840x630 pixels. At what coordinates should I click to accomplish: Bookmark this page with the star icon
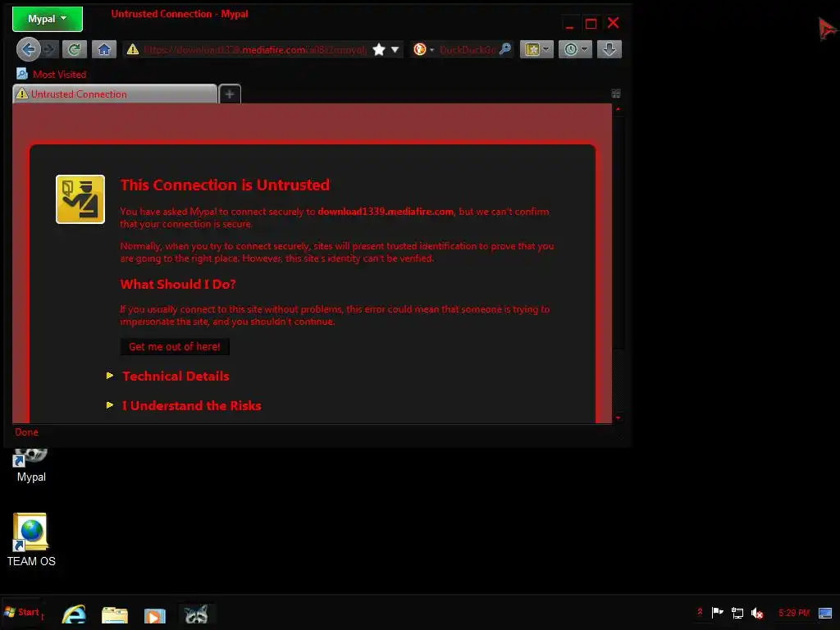coord(379,50)
